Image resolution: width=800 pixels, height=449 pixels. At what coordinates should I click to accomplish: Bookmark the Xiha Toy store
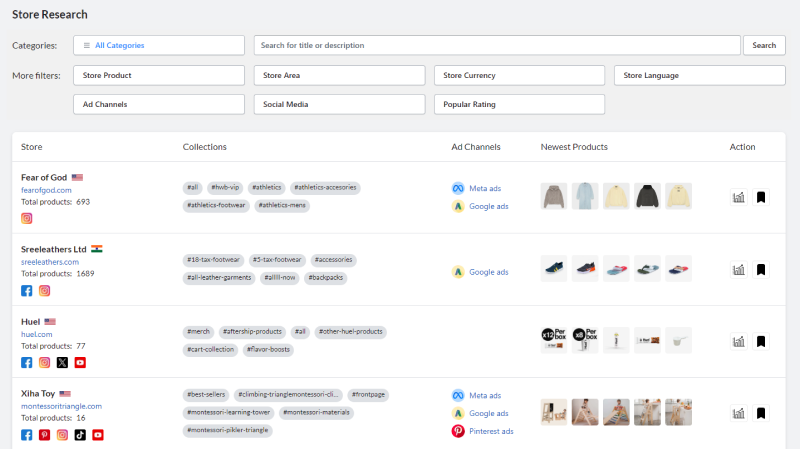coord(761,413)
